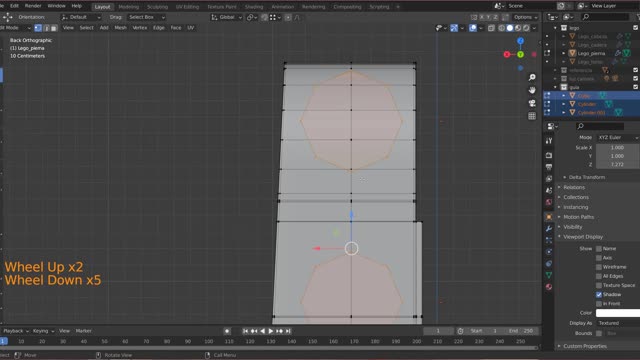This screenshot has height=360, width=640.
Task: Open the Particles properties tab
Action: pyautogui.click(x=549, y=240)
